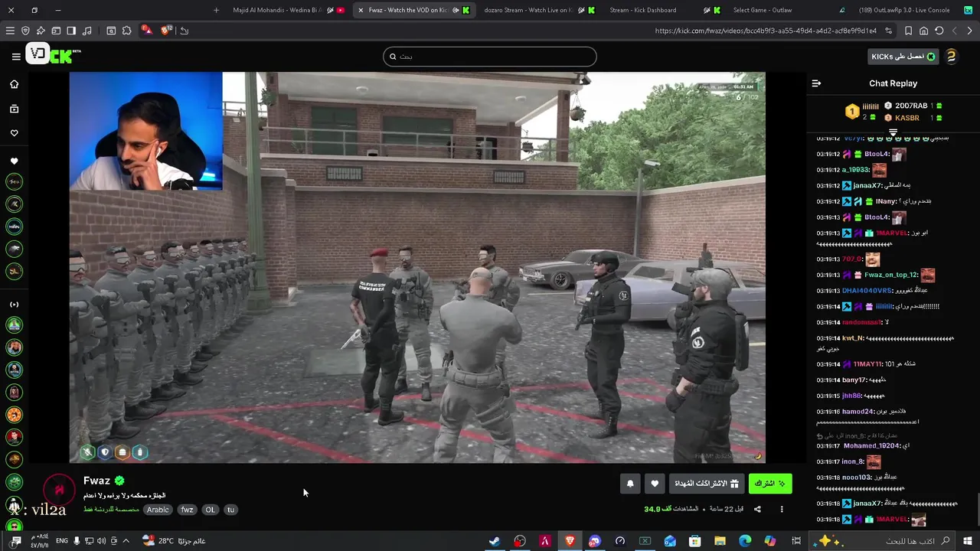Click the notification bell under the video
The width and height of the screenshot is (980, 551).
tap(630, 484)
